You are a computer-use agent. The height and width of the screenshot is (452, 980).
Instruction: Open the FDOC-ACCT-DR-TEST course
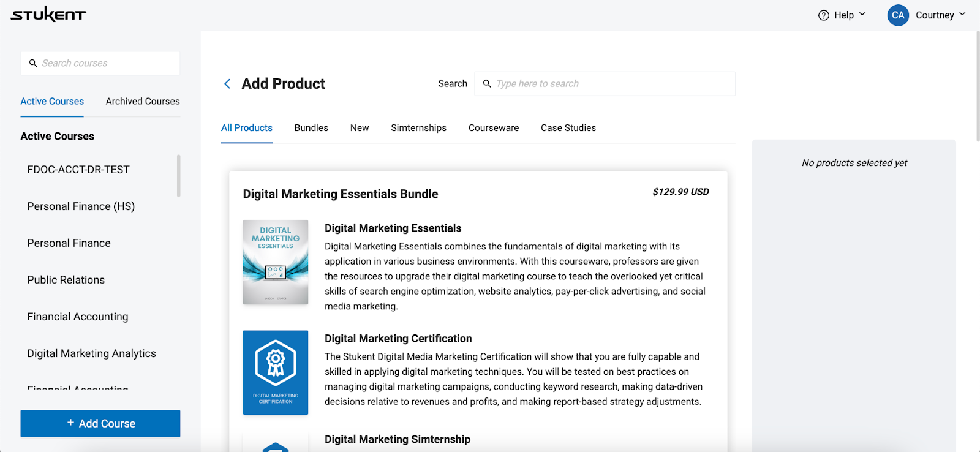click(x=78, y=170)
